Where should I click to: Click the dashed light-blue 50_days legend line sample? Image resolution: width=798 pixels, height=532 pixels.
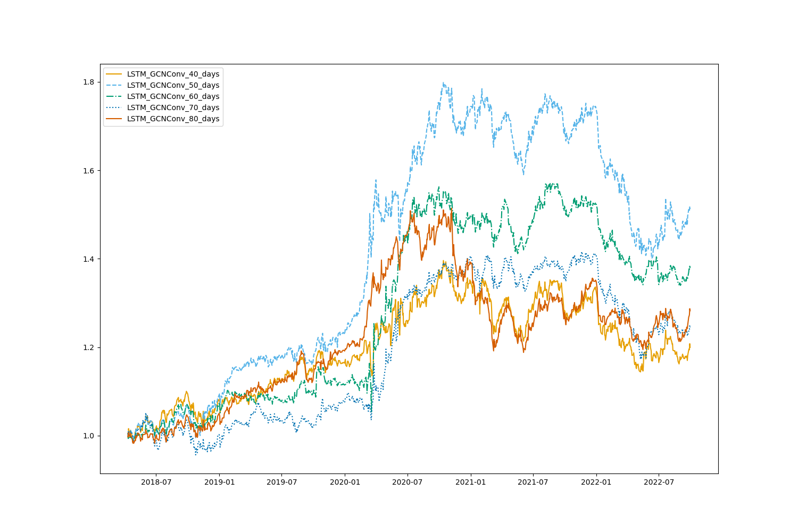(x=114, y=85)
